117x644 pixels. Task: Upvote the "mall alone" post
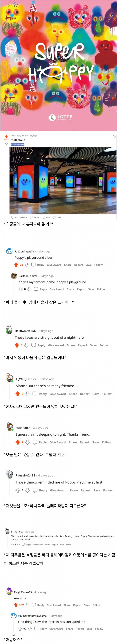6,136
